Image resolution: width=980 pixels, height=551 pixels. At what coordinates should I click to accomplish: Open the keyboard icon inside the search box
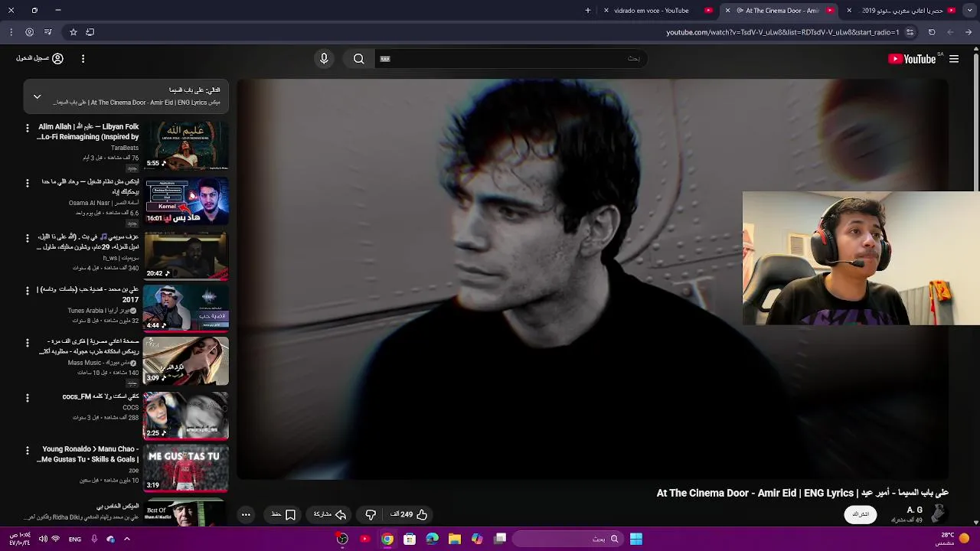tap(385, 59)
